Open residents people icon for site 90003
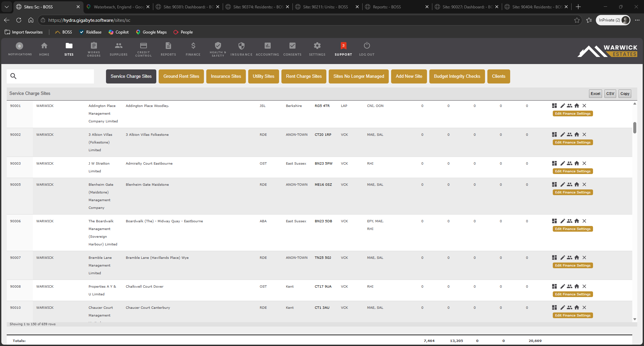 pyautogui.click(x=570, y=163)
